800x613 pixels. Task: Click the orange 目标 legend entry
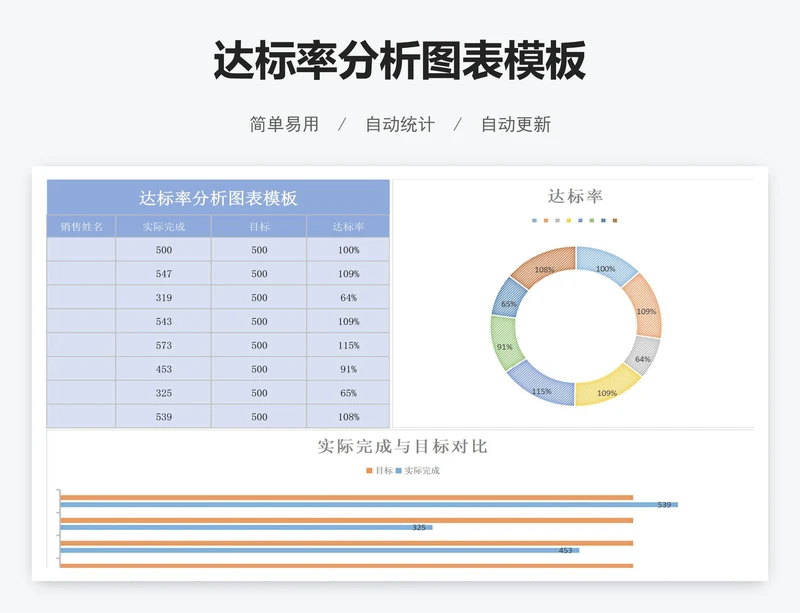pyautogui.click(x=380, y=470)
